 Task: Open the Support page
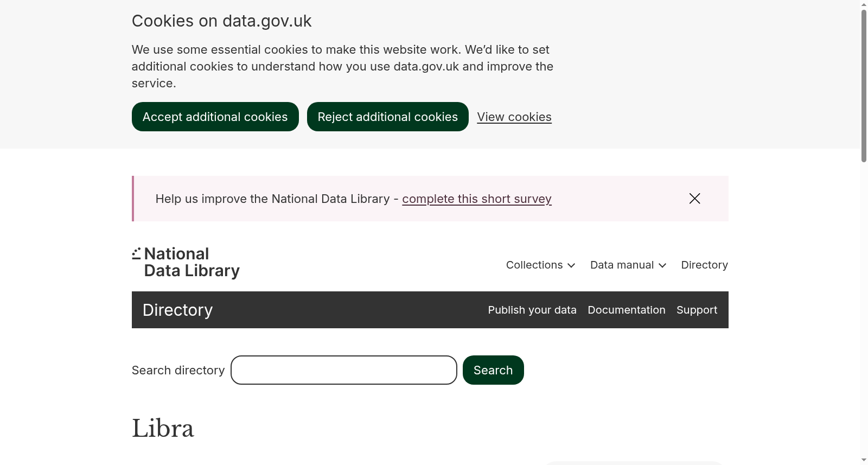pyautogui.click(x=697, y=310)
